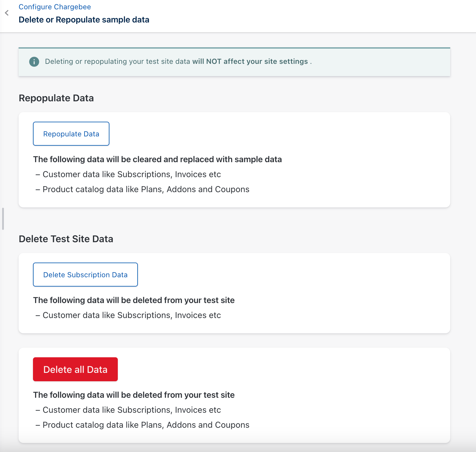Click the left sidebar collapse handle bar
The width and height of the screenshot is (476, 452).
(3, 219)
